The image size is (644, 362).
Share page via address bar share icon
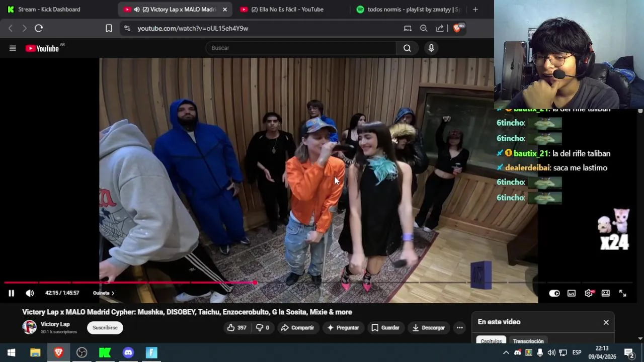[440, 29]
